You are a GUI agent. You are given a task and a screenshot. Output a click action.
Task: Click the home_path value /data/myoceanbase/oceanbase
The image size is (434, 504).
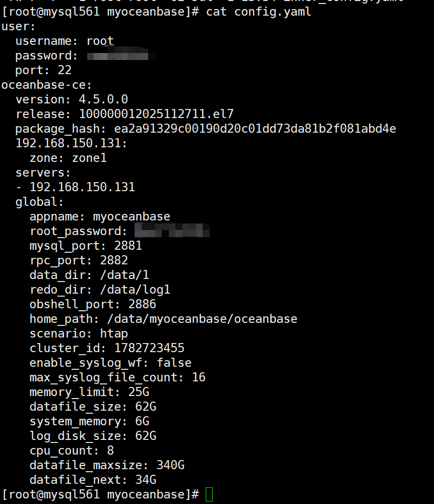coord(202,319)
